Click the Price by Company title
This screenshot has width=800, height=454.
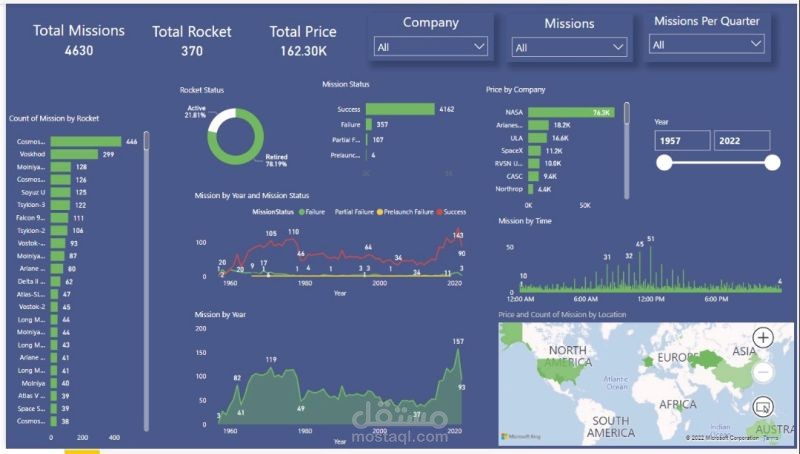pos(515,89)
